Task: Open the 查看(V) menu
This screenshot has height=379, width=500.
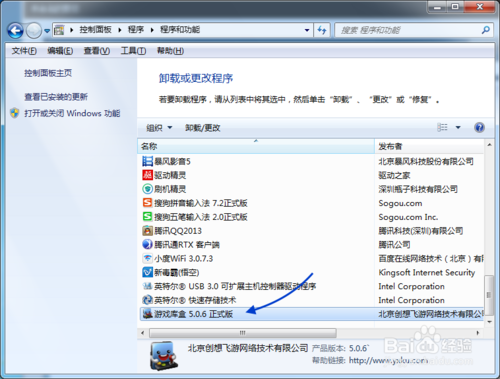Action: click(97, 51)
